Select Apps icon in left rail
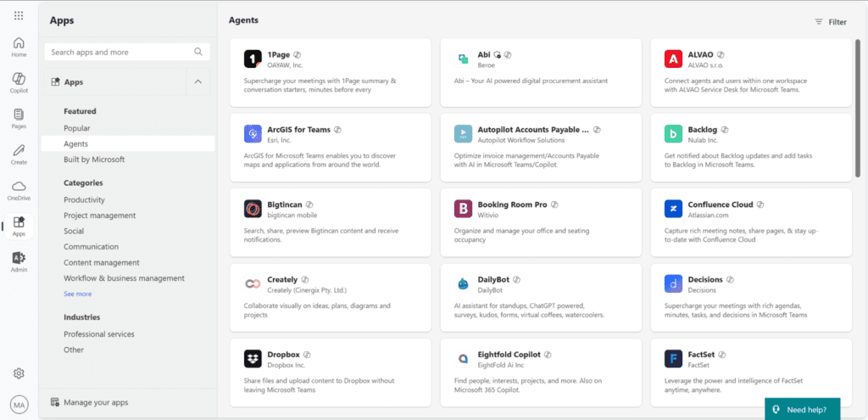868x420 pixels. (x=19, y=226)
